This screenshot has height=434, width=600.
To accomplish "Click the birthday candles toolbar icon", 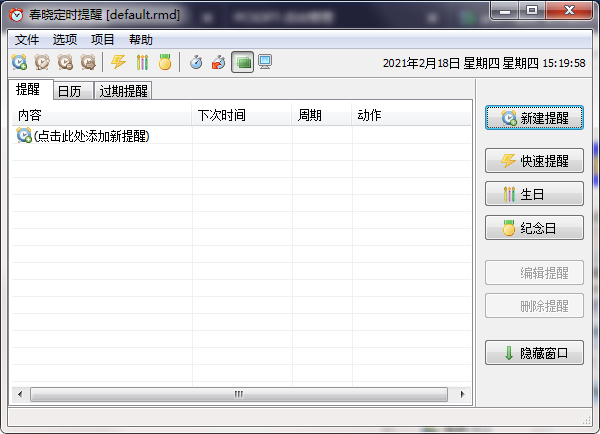I will (142, 62).
